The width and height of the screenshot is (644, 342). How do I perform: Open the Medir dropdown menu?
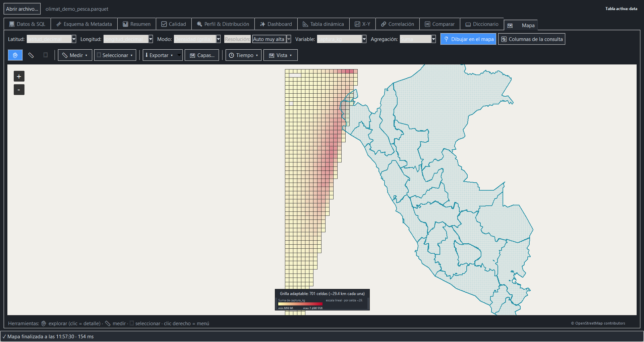click(75, 55)
